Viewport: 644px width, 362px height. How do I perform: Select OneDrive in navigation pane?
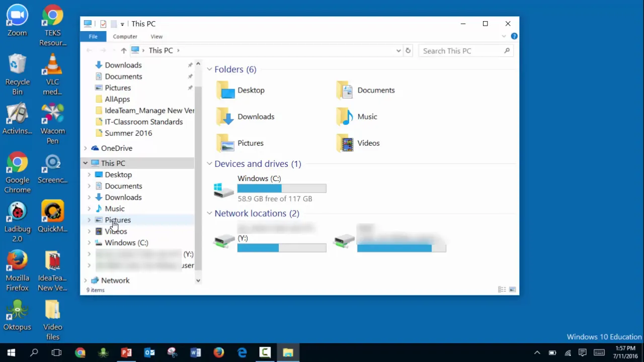point(116,148)
